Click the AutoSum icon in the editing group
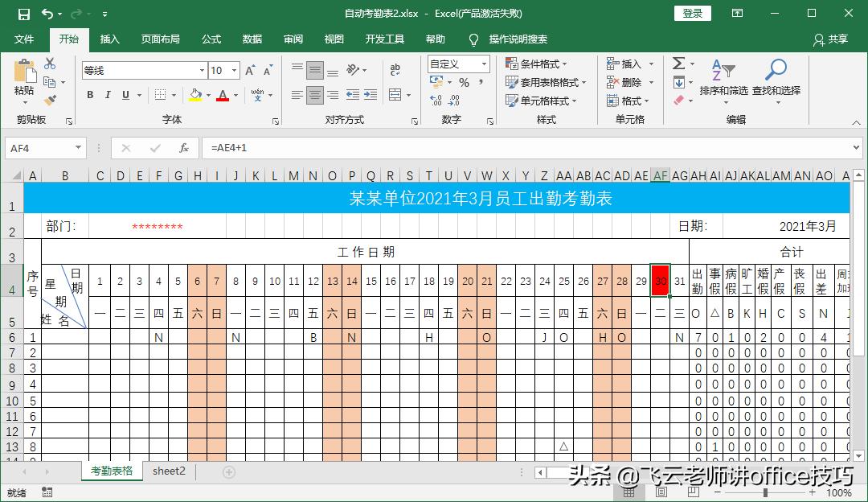This screenshot has height=502, width=868. click(x=679, y=63)
